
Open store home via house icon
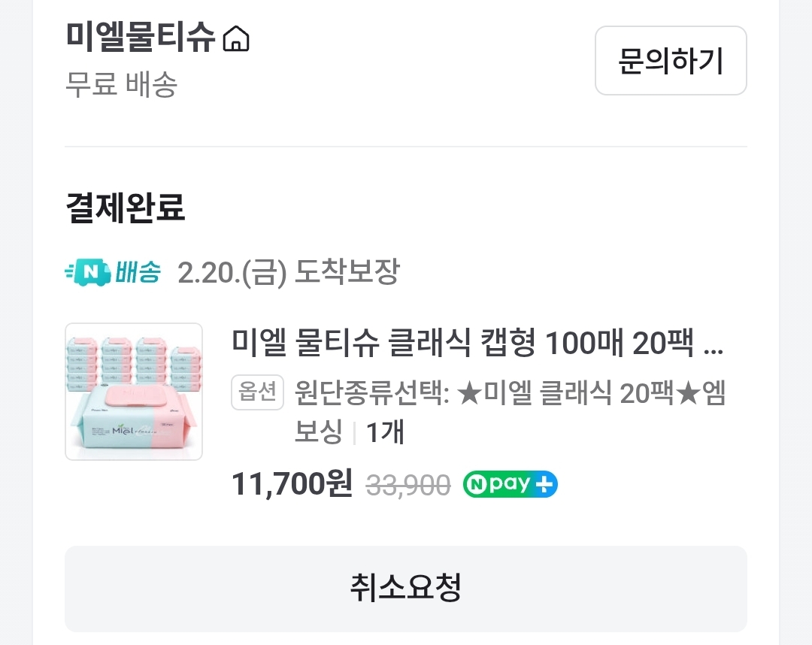(x=236, y=39)
